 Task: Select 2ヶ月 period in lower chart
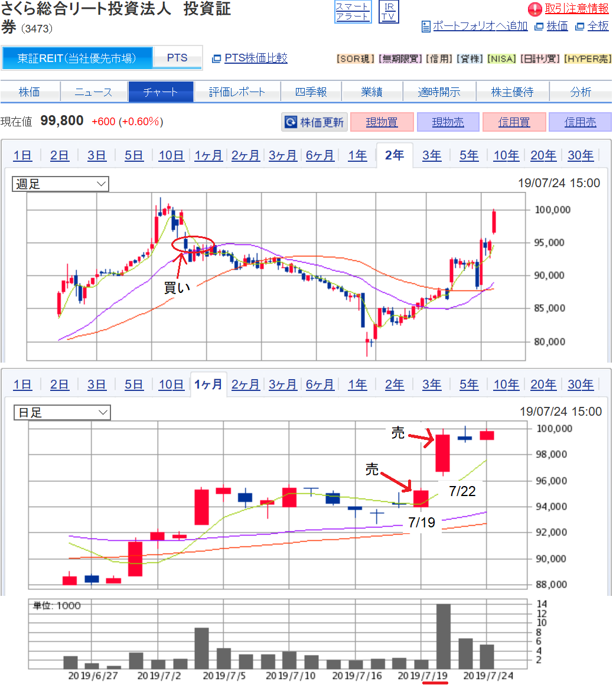click(x=245, y=384)
